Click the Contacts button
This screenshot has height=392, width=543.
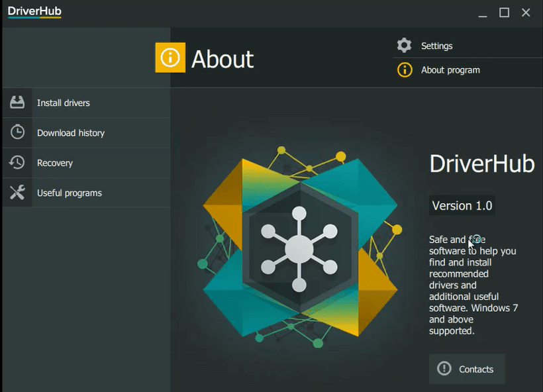467,369
